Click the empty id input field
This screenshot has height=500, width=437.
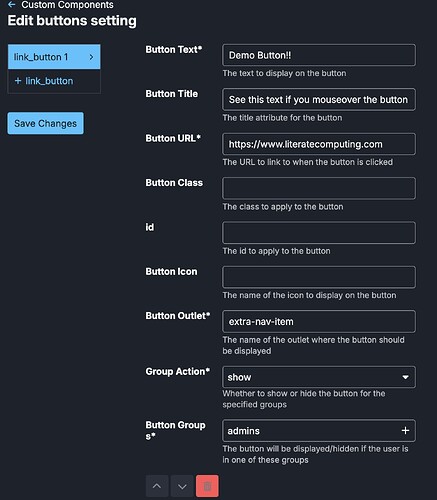coord(319,233)
